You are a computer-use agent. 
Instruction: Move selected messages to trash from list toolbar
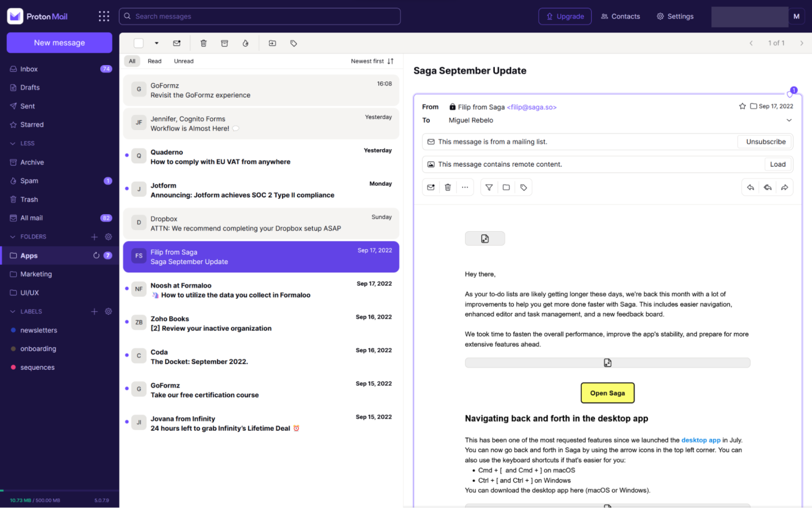204,43
